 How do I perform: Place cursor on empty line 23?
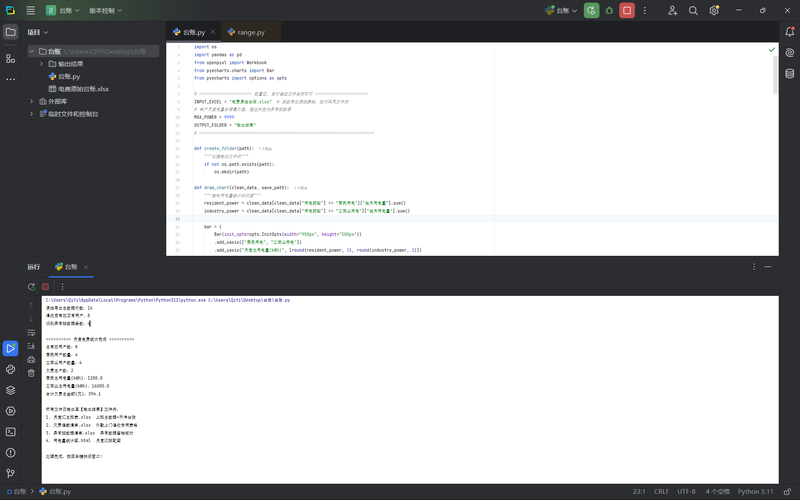(x=472, y=219)
